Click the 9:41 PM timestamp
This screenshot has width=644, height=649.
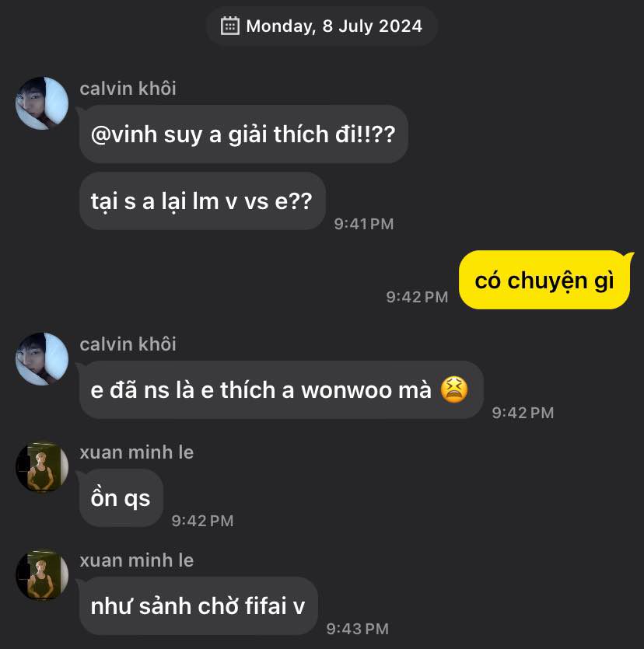pos(364,224)
